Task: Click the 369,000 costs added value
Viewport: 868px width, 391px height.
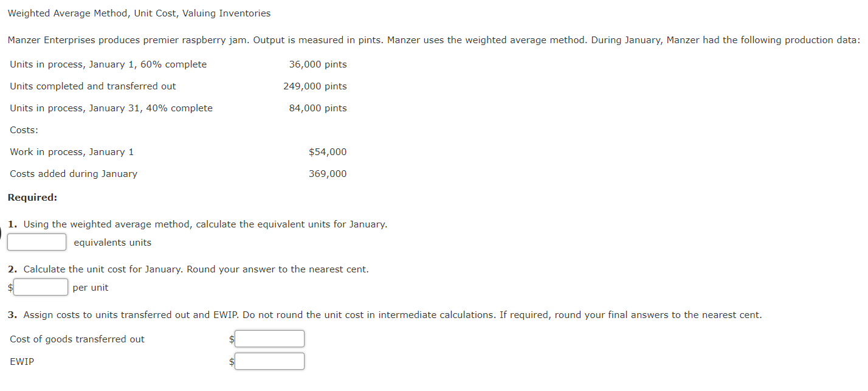Action: tap(328, 173)
